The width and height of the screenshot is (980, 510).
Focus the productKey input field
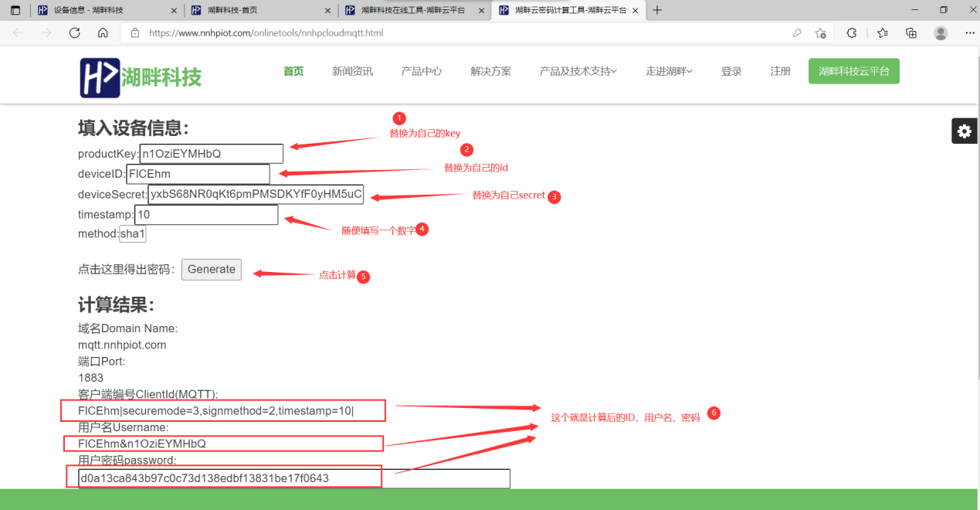(212, 154)
